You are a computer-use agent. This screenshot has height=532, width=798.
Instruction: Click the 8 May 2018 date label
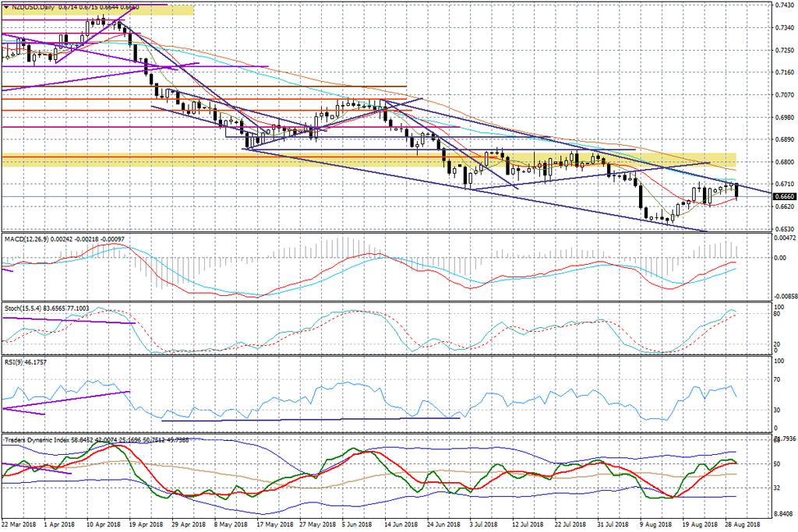pyautogui.click(x=231, y=524)
